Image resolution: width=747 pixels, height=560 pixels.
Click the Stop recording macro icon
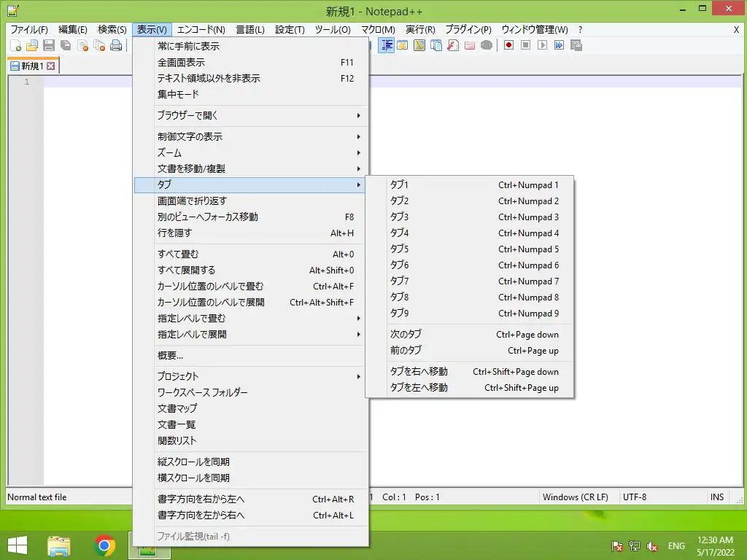(x=525, y=45)
